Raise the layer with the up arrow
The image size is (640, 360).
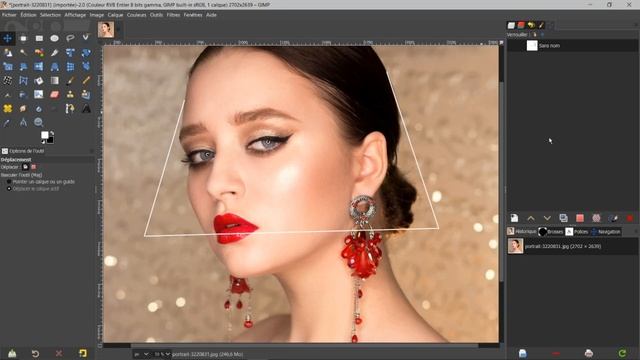point(531,218)
